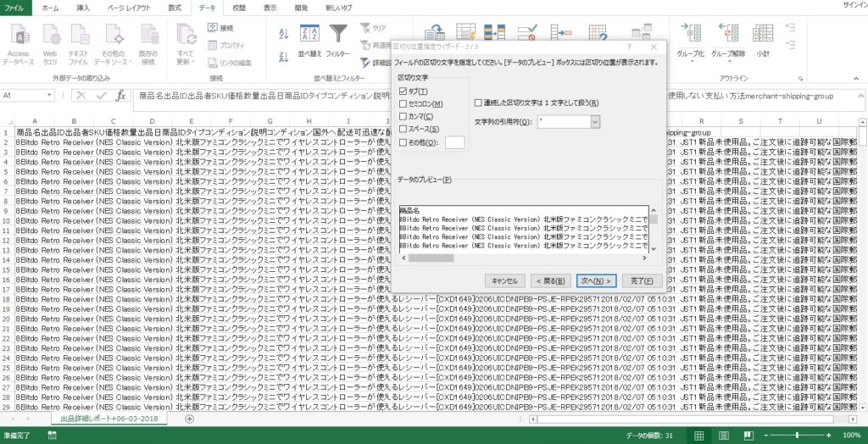This screenshot has width=868, height=444.
Task: Open the File (ファイル) tab
Action: (14, 8)
